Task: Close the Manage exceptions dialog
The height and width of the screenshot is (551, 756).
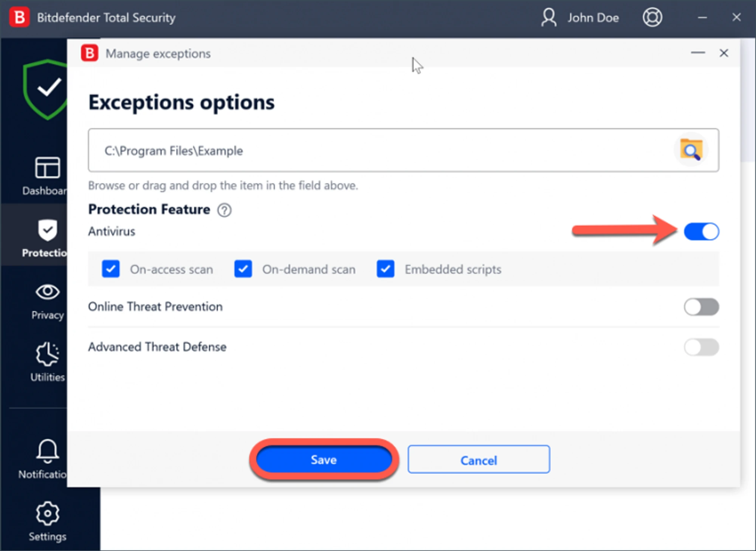Action: tap(723, 53)
